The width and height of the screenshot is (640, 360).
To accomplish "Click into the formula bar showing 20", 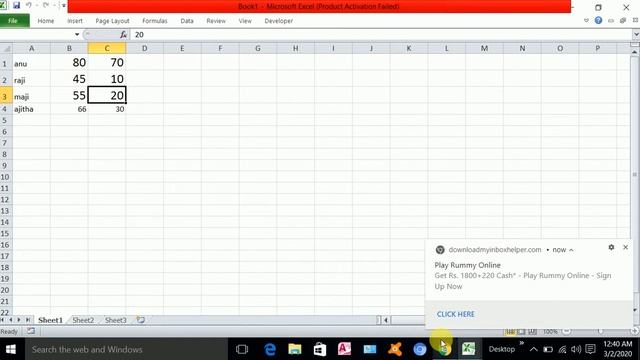I will pyautogui.click(x=382, y=35).
